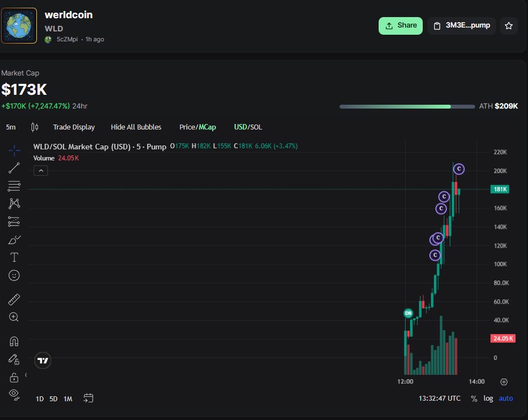Image resolution: width=528 pixels, height=420 pixels.
Task: Click the C bubble near 100K level
Action: pos(435,255)
